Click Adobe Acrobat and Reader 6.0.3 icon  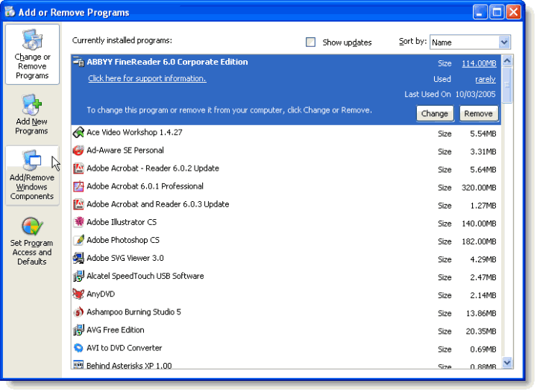[x=78, y=204]
